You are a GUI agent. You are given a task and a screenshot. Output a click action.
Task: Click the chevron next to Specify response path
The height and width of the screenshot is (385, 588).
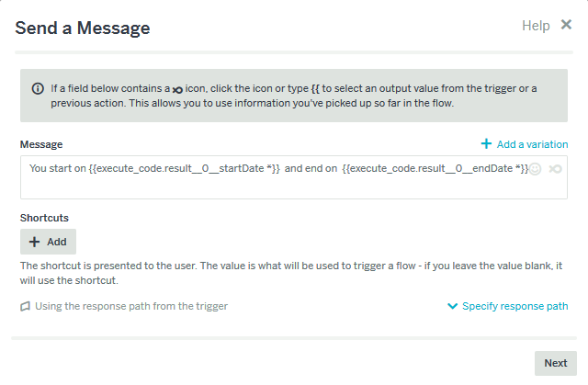pyautogui.click(x=452, y=306)
